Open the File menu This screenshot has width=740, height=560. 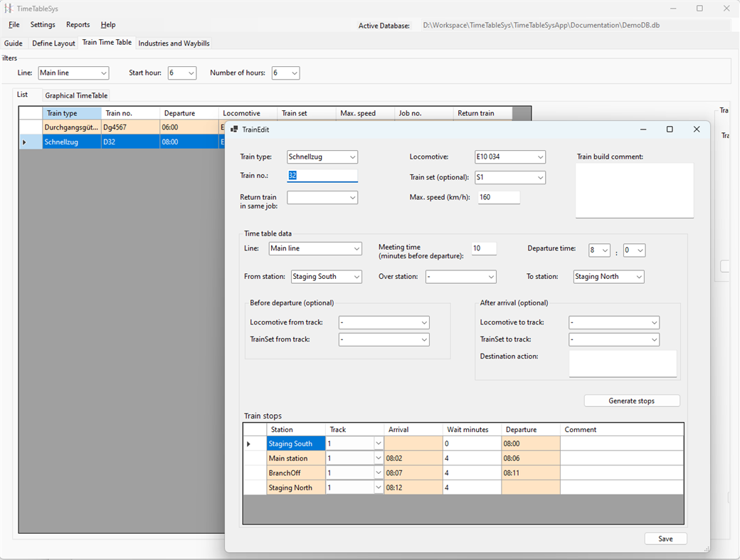coord(14,24)
